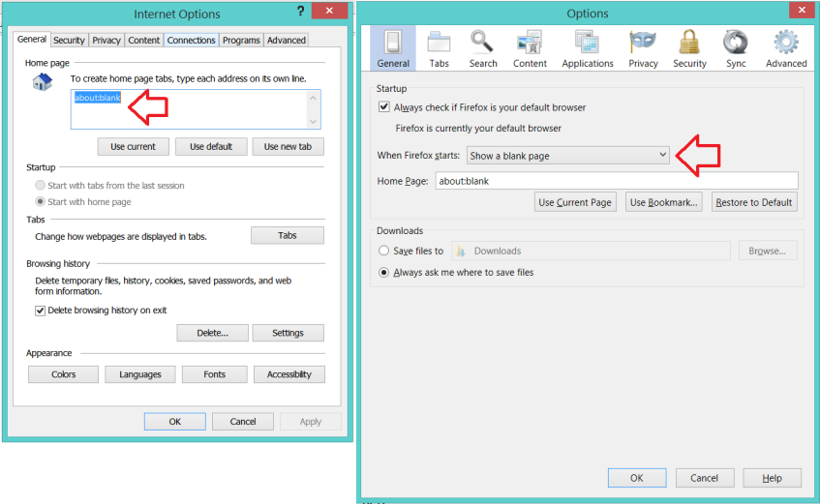Screen dimensions: 820x504
Task: Click the Use default button
Action: [211, 147]
